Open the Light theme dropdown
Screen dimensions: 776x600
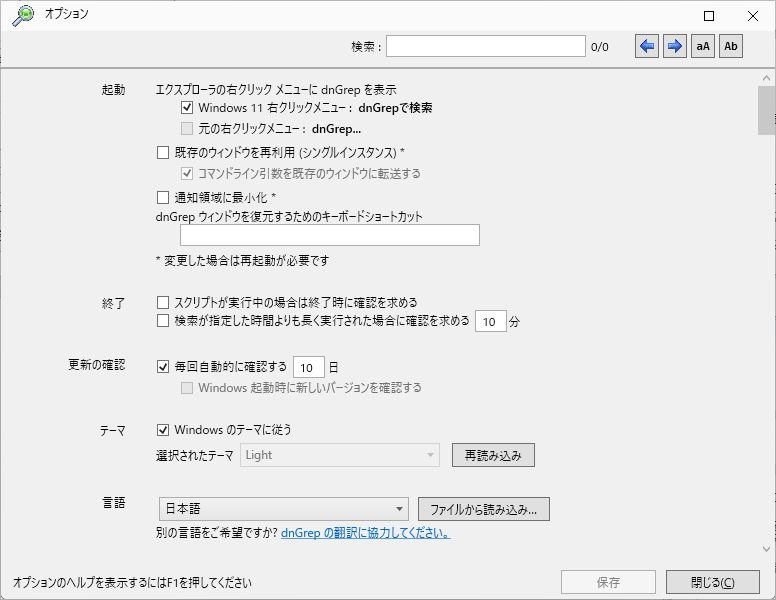(340, 455)
